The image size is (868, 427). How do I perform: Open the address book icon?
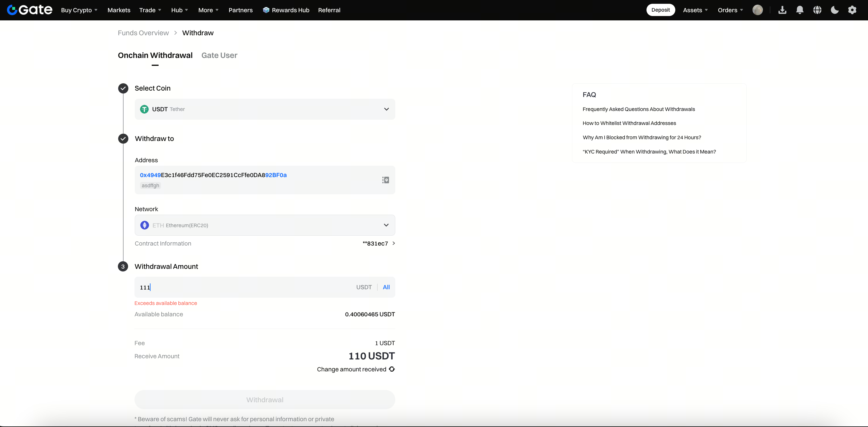(385, 180)
